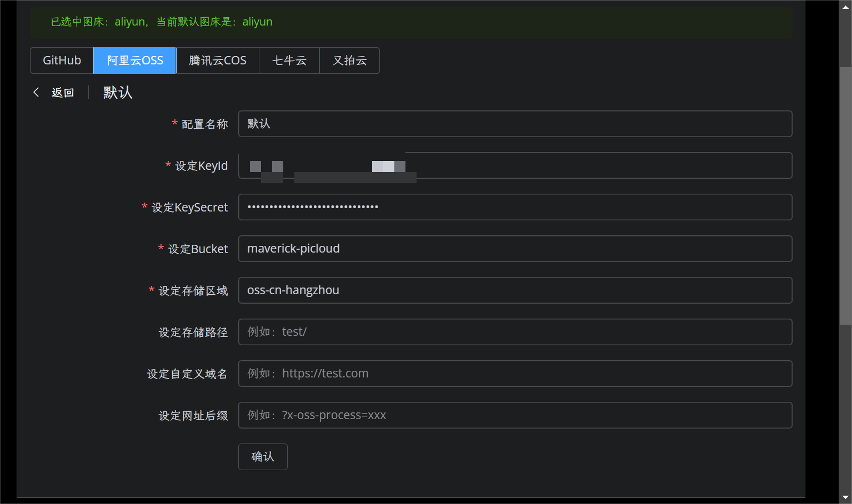Click the 设定KeySecret password field
Screen dimensions: 852x504
515,207
